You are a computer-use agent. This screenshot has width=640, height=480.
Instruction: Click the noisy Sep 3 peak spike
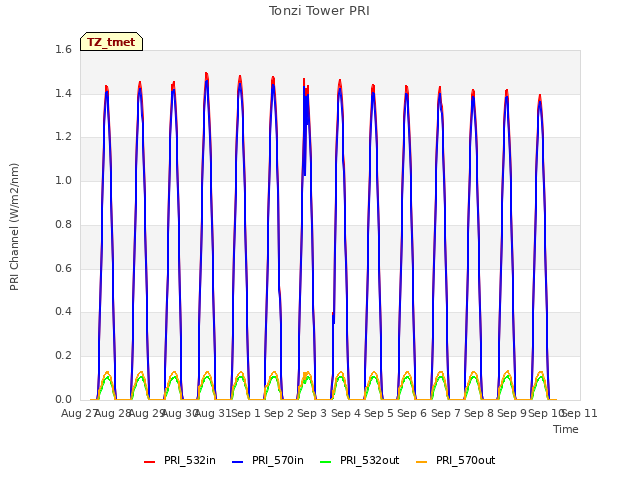306,127
